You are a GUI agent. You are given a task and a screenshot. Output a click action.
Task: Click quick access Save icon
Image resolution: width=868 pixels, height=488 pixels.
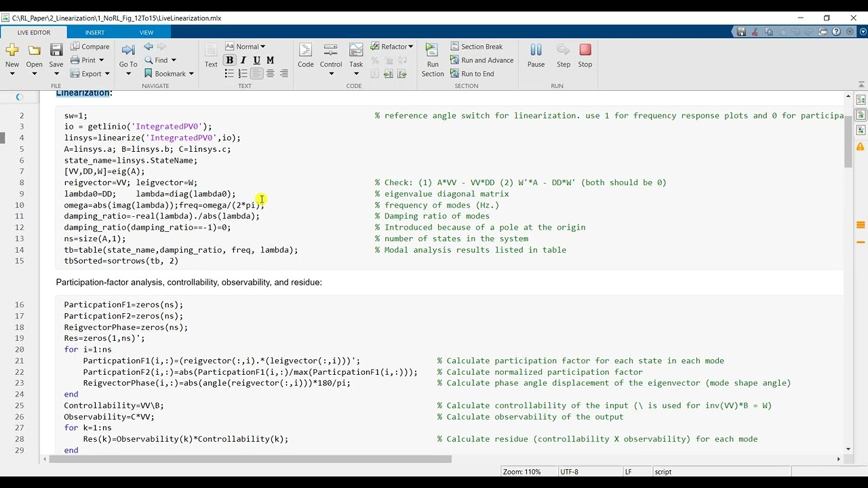point(741,32)
